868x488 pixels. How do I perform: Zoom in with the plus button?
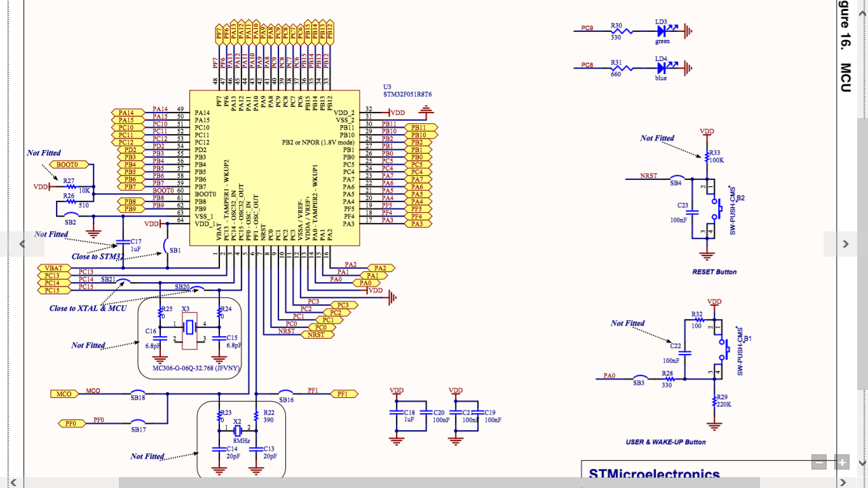point(842,463)
